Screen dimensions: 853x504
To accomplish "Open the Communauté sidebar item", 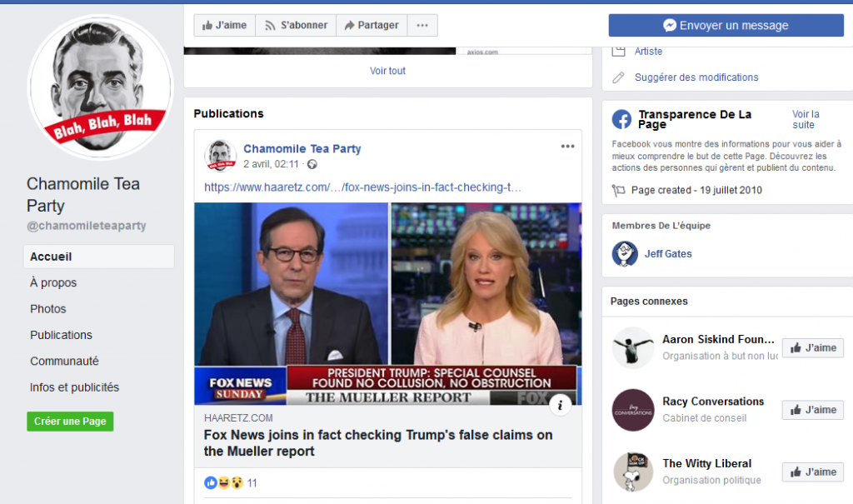I will click(x=64, y=361).
